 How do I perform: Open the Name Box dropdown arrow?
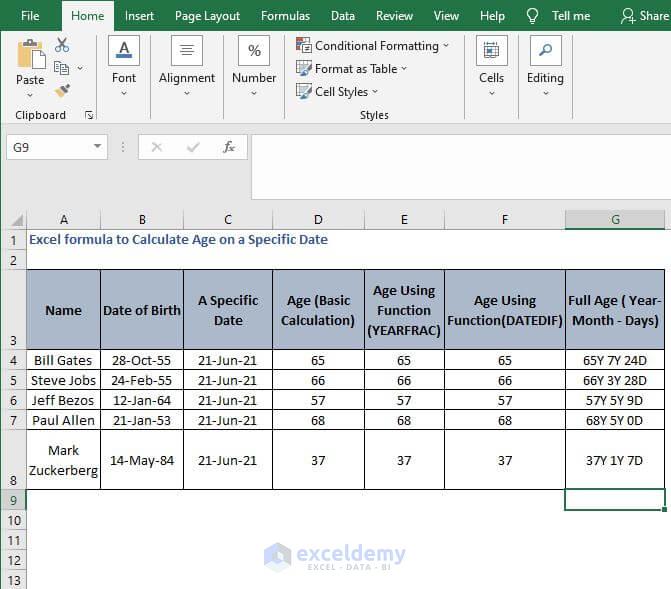98,146
